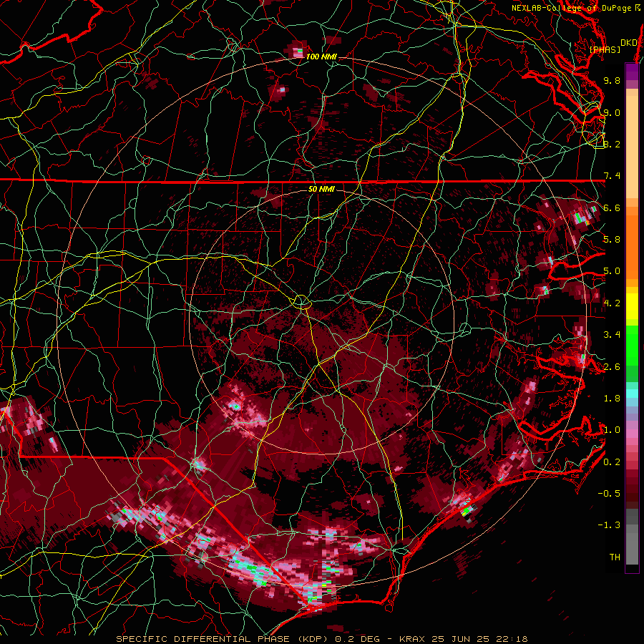
Task: Click the -0.5 value on the color scale
Action: (x=609, y=494)
